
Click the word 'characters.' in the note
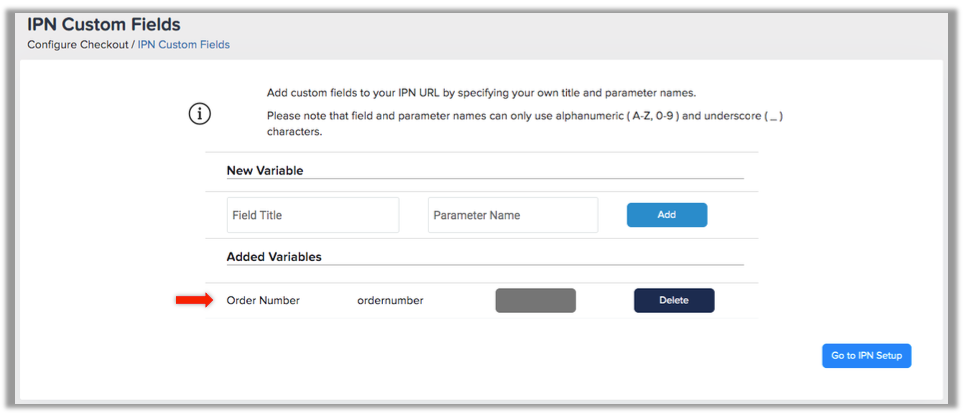pyautogui.click(x=294, y=132)
